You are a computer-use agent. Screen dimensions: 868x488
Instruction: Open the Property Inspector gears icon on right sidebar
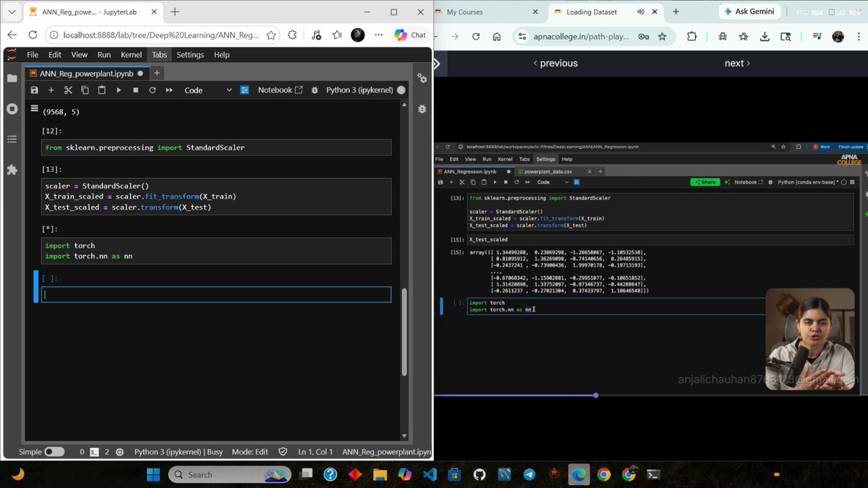pyautogui.click(x=422, y=78)
